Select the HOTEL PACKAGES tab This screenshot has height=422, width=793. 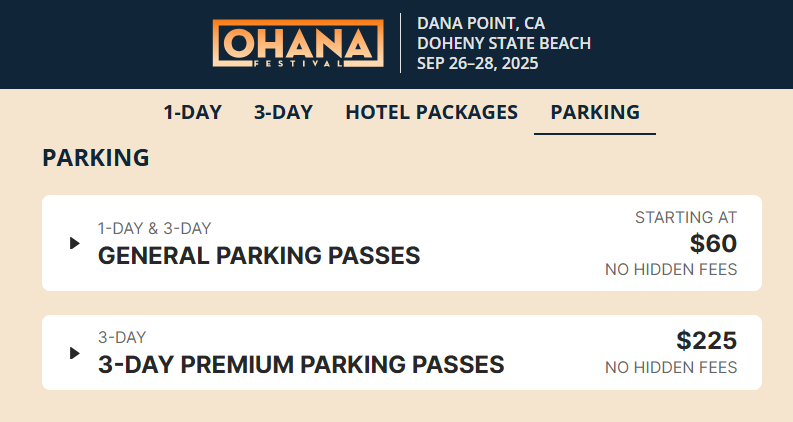[431, 112]
